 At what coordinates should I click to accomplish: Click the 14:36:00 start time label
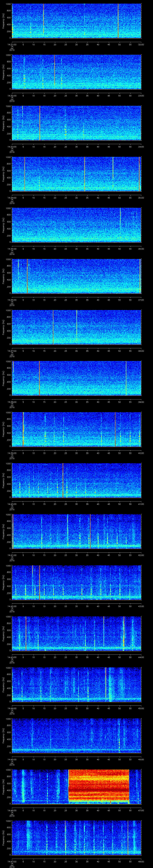[x=12, y=300]
